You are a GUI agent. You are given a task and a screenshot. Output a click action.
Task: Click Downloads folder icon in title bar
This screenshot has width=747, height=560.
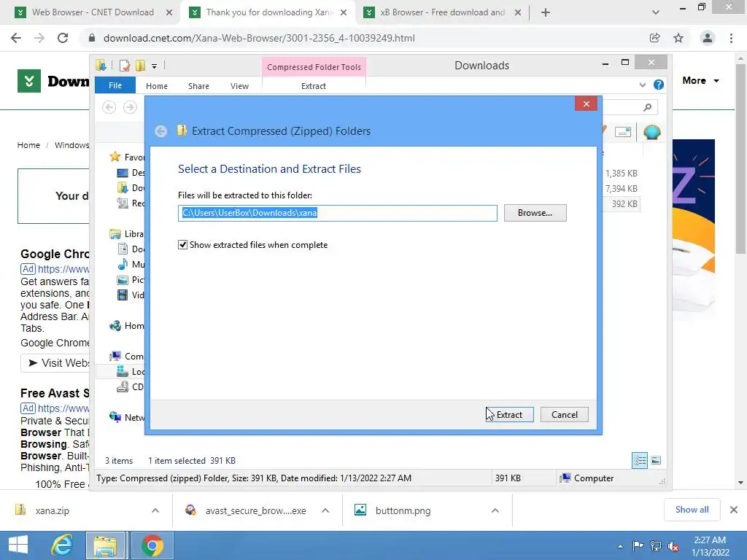101,66
